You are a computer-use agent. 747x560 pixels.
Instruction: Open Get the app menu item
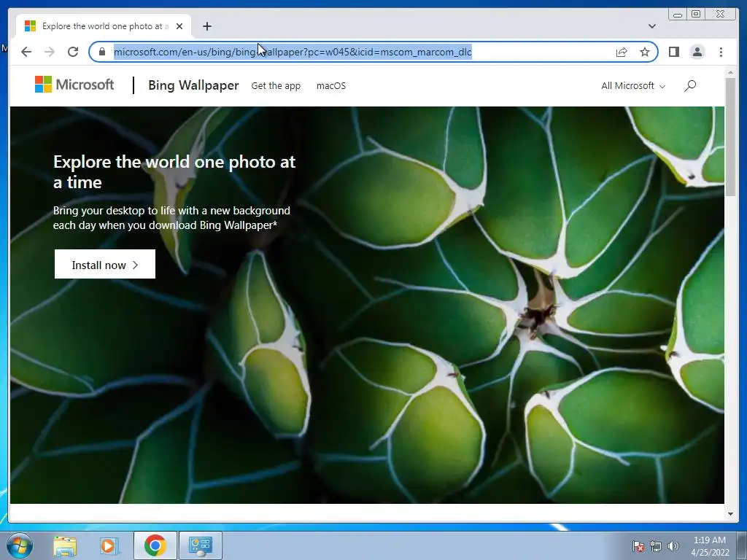click(x=276, y=86)
